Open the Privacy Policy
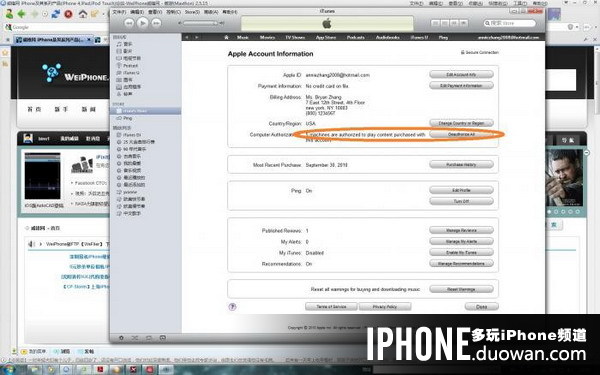 385,307
